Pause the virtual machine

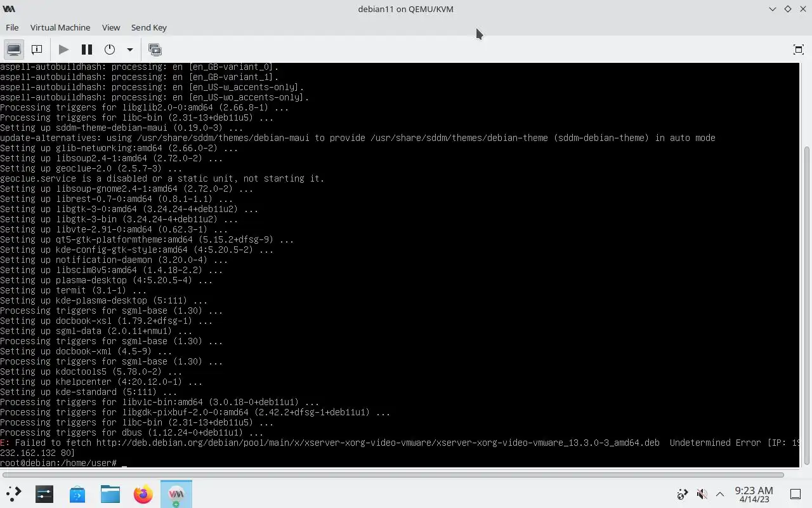click(x=87, y=49)
